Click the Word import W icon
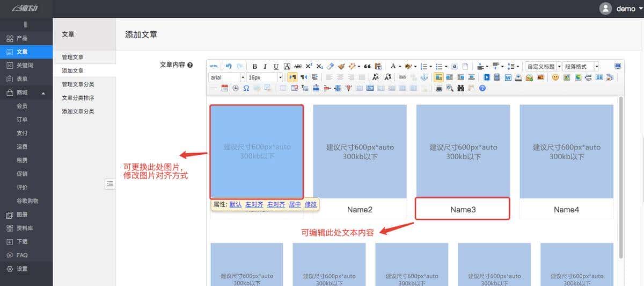The height and width of the screenshot is (286, 644). pos(508,77)
